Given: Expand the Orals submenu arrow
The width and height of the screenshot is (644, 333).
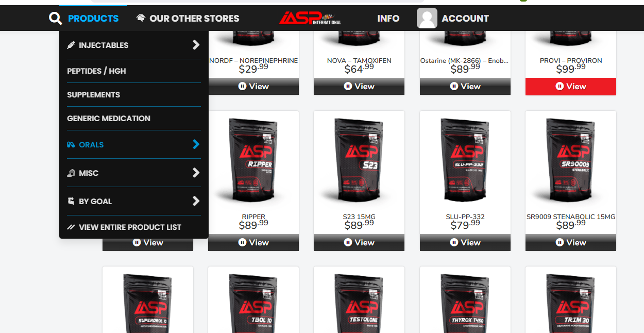Looking at the screenshot, I should [196, 144].
